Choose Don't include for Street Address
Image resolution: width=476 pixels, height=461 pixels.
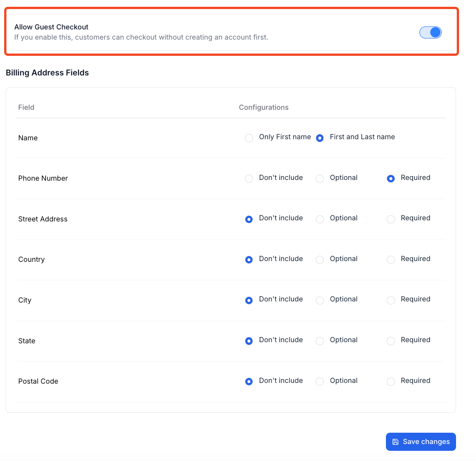coord(249,219)
